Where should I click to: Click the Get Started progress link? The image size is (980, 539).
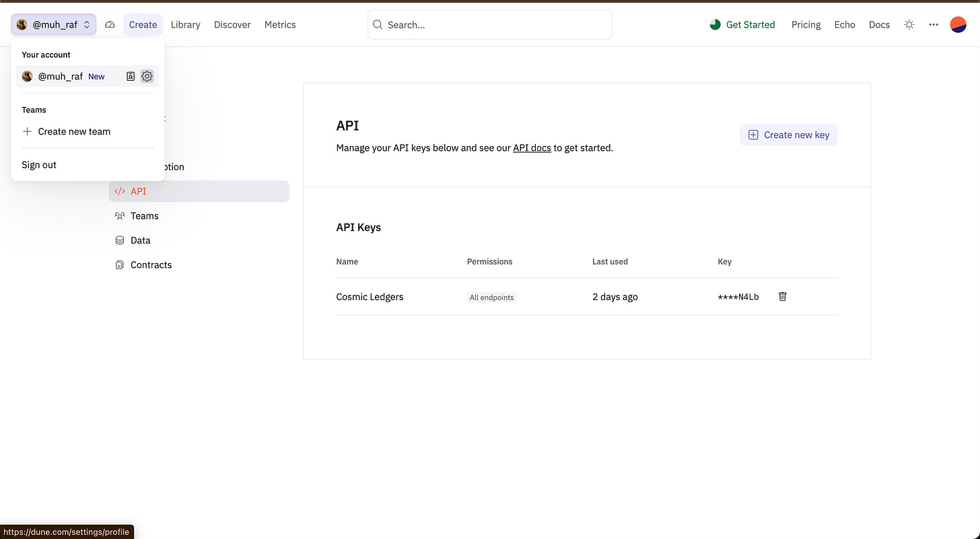pos(742,25)
